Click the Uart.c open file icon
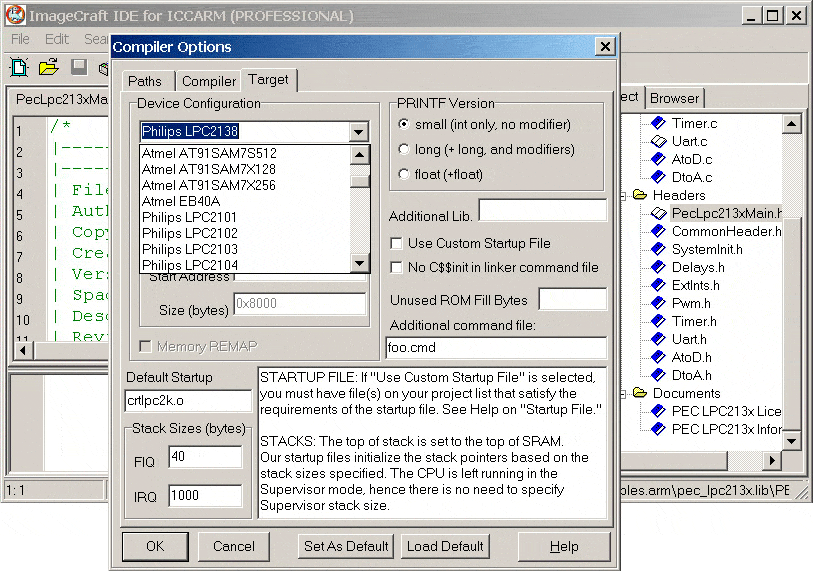 (x=658, y=141)
